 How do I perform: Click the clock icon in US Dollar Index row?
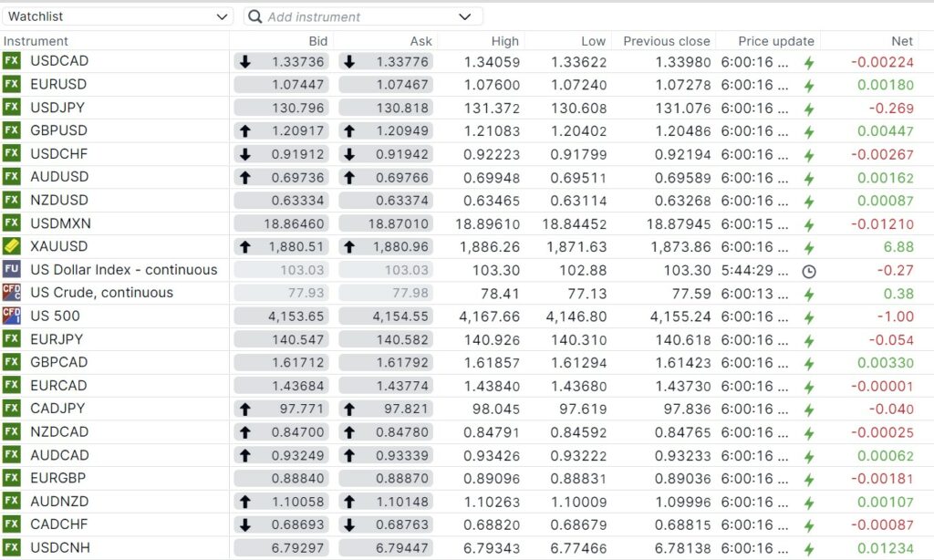click(808, 271)
